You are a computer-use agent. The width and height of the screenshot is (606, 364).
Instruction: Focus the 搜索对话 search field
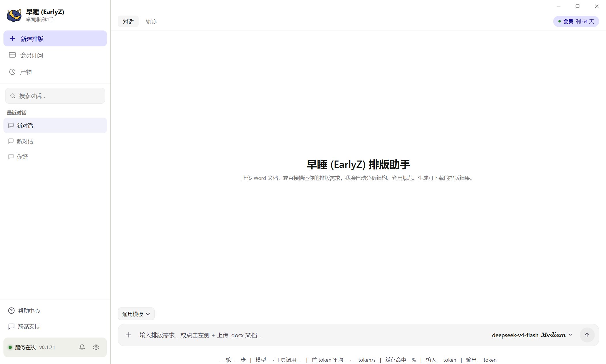(x=55, y=96)
